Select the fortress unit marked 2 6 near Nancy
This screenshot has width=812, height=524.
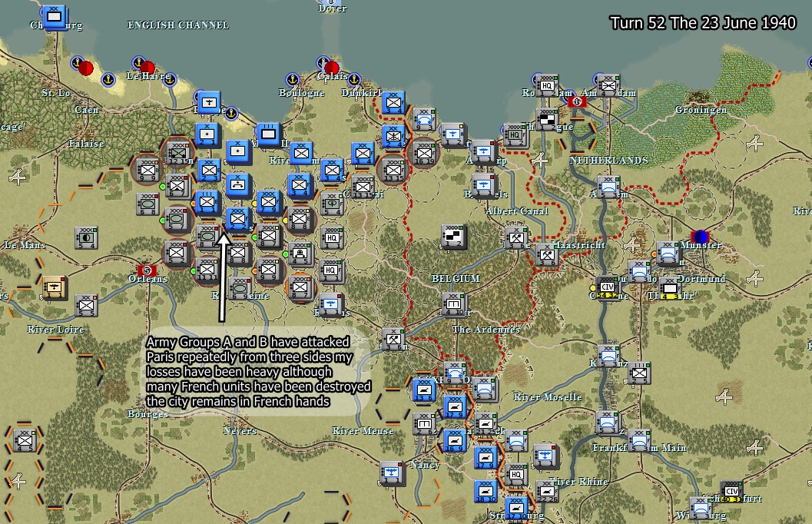(x=424, y=424)
